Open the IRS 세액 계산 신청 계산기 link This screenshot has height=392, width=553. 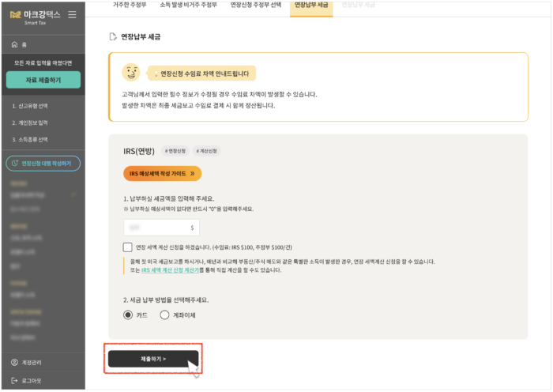[175, 269]
